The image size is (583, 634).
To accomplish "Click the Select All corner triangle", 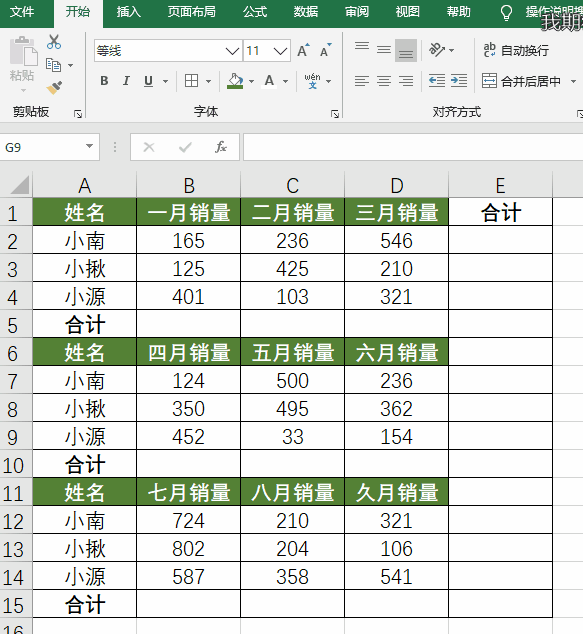I will (18, 185).
